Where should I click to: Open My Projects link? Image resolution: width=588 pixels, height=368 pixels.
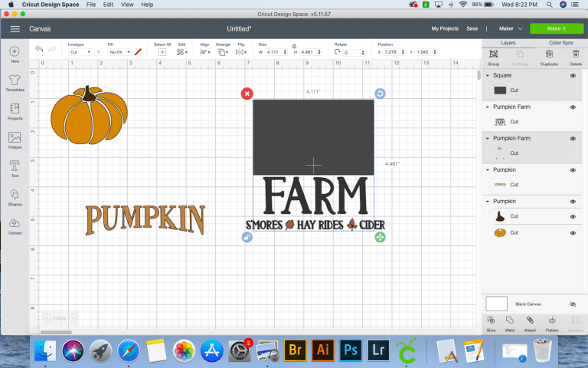tap(445, 28)
